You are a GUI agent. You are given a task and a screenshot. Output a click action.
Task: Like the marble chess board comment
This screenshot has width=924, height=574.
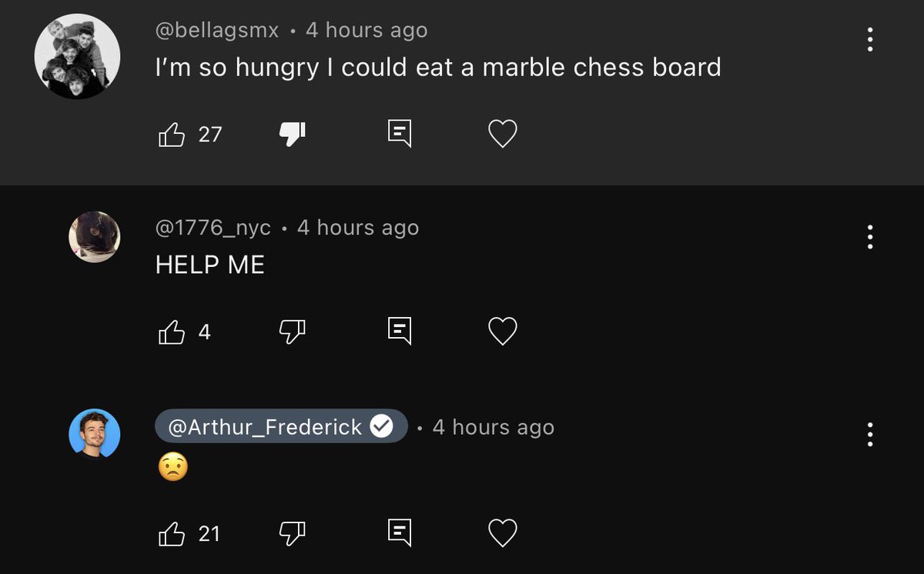[172, 135]
